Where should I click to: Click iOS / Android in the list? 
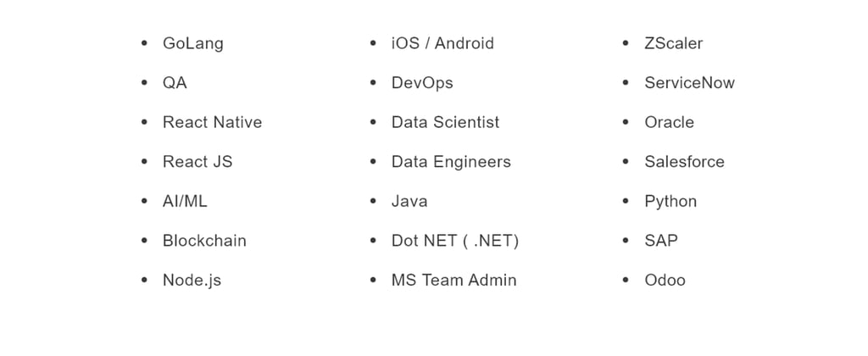pyautogui.click(x=442, y=44)
